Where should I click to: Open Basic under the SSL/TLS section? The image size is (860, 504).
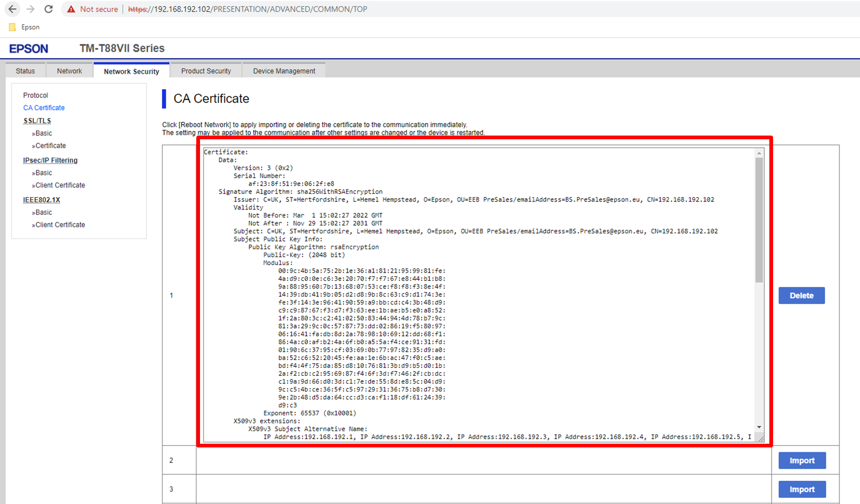click(x=44, y=133)
